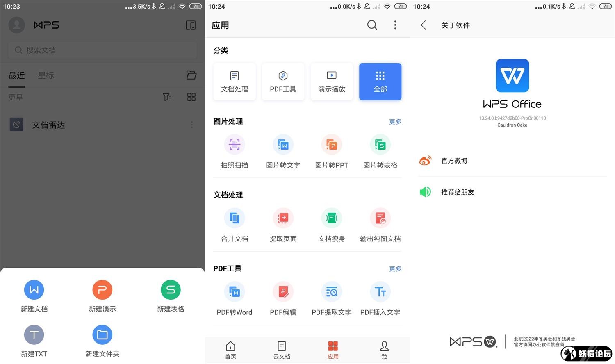Open the 拍照扫描 tool
615x364 pixels.
[x=235, y=152]
